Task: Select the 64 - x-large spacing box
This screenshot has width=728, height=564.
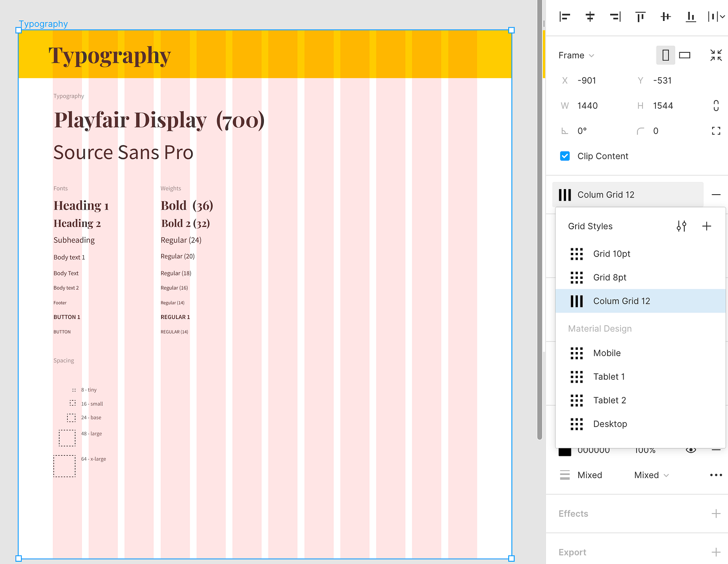Action: pyautogui.click(x=65, y=466)
